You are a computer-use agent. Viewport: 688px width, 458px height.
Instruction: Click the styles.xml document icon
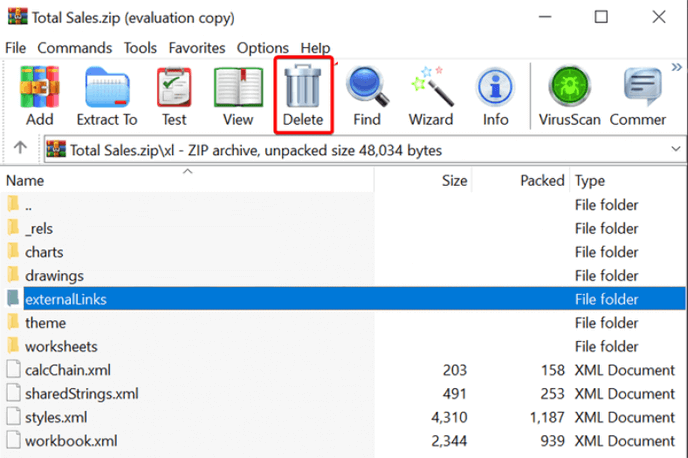point(13,416)
